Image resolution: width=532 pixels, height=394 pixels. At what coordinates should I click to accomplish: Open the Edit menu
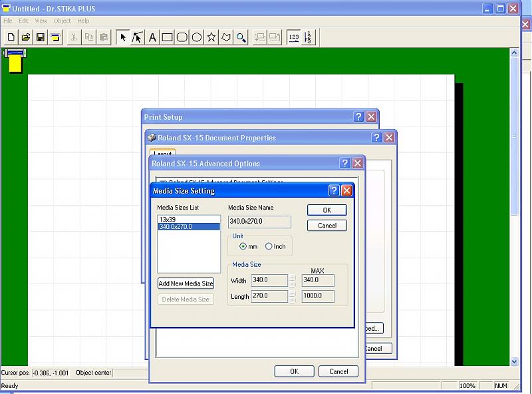pos(23,21)
